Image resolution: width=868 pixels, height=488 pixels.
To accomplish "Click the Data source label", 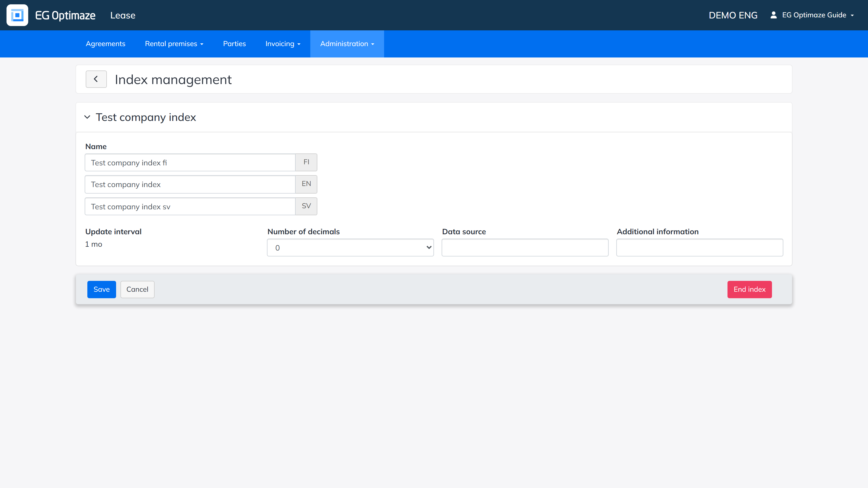I will 464,232.
